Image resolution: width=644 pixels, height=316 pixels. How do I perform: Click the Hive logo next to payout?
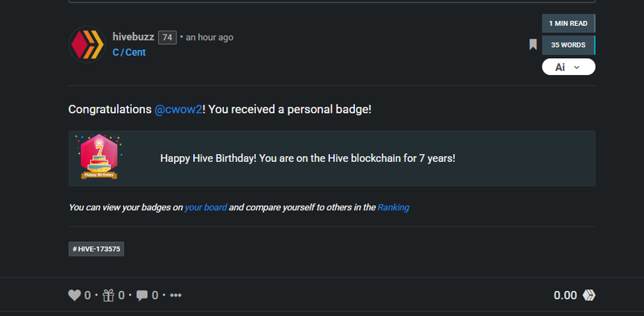tap(589, 295)
